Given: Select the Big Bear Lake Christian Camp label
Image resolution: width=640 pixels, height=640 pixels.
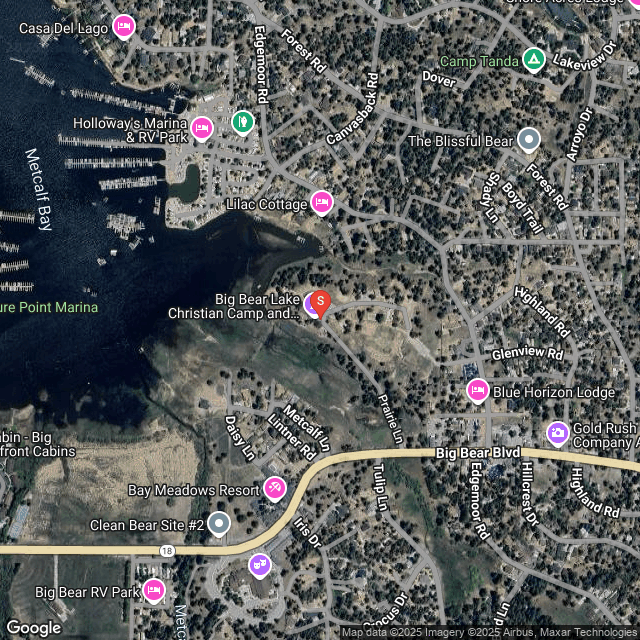Looking at the screenshot, I should point(234,306).
